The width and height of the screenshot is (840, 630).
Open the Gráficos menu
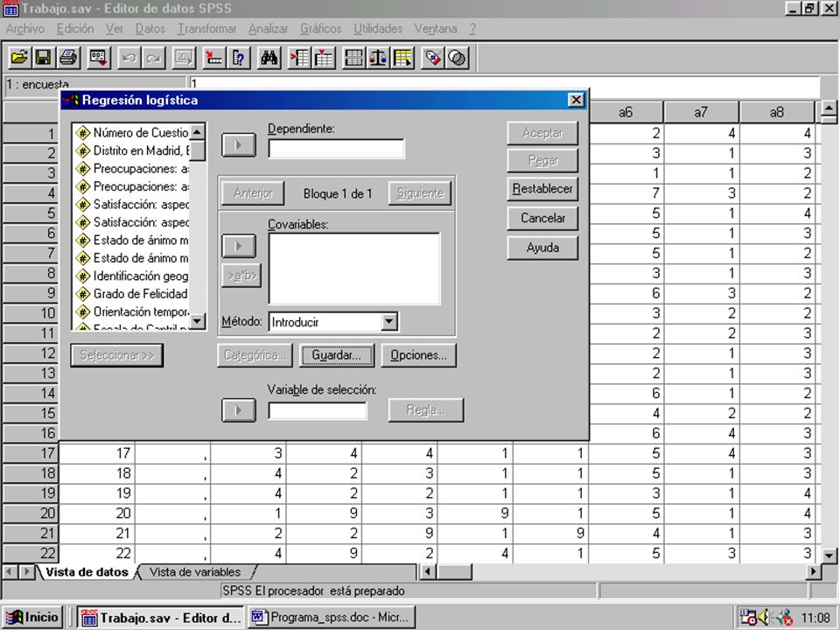point(320,28)
